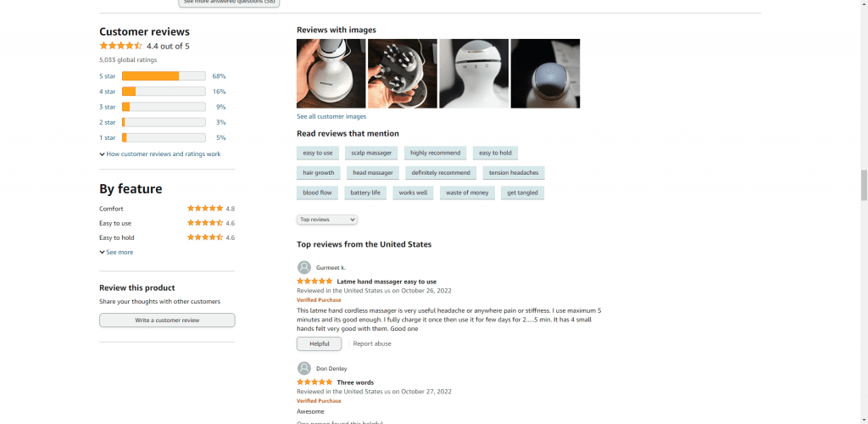Click Gurmeet k. profile avatar icon
The height and width of the screenshot is (424, 868).
(304, 267)
